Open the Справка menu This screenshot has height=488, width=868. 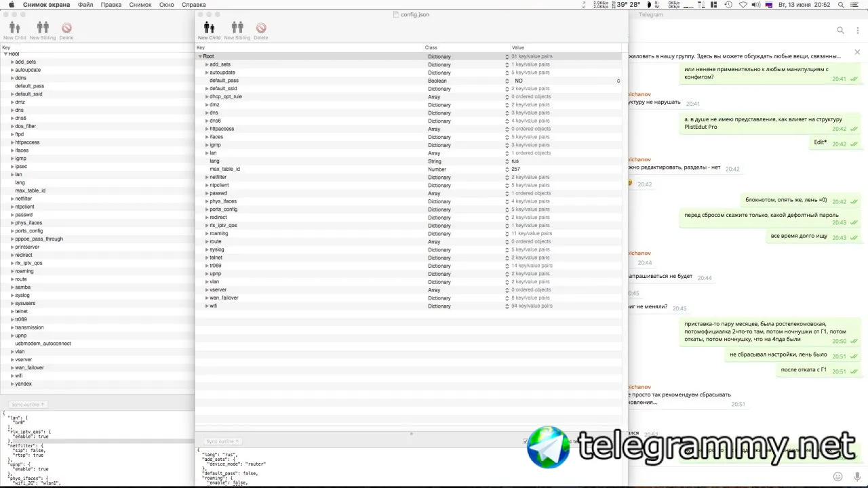(x=194, y=5)
